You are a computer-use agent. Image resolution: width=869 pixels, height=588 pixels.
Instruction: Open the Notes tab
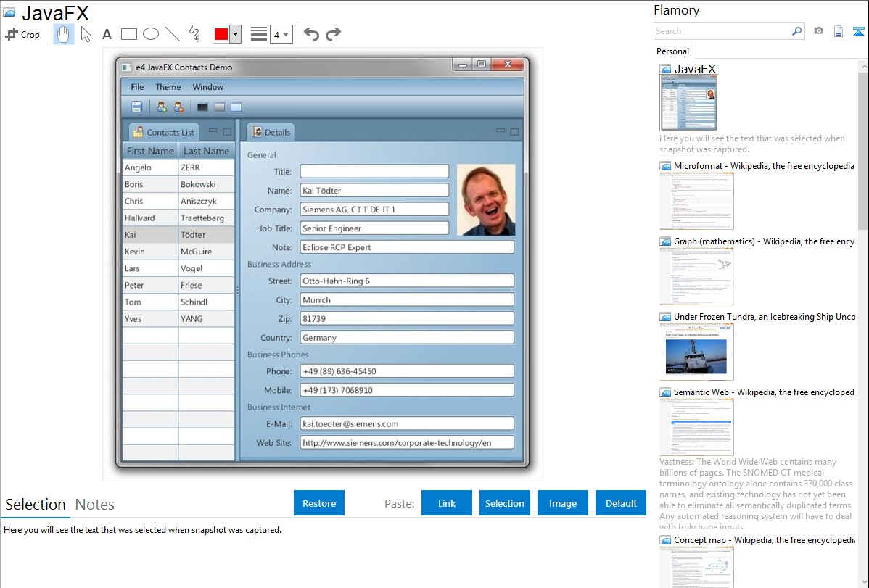95,505
